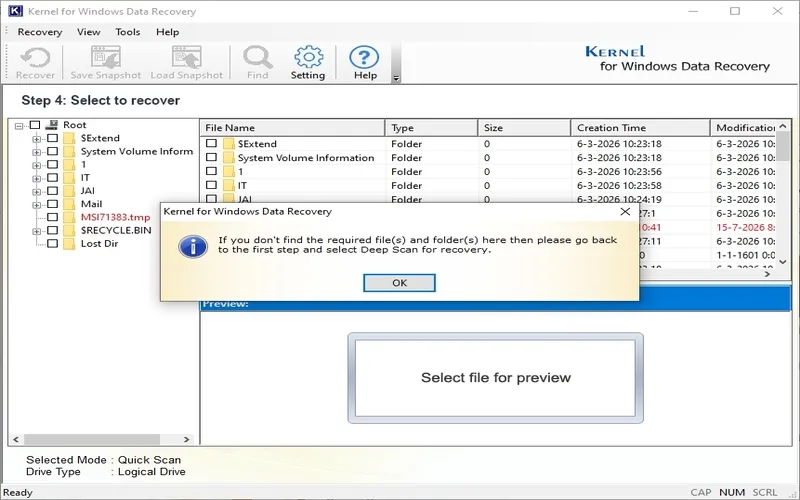
Task: Click the blue info icon in dialog
Action: [x=193, y=247]
